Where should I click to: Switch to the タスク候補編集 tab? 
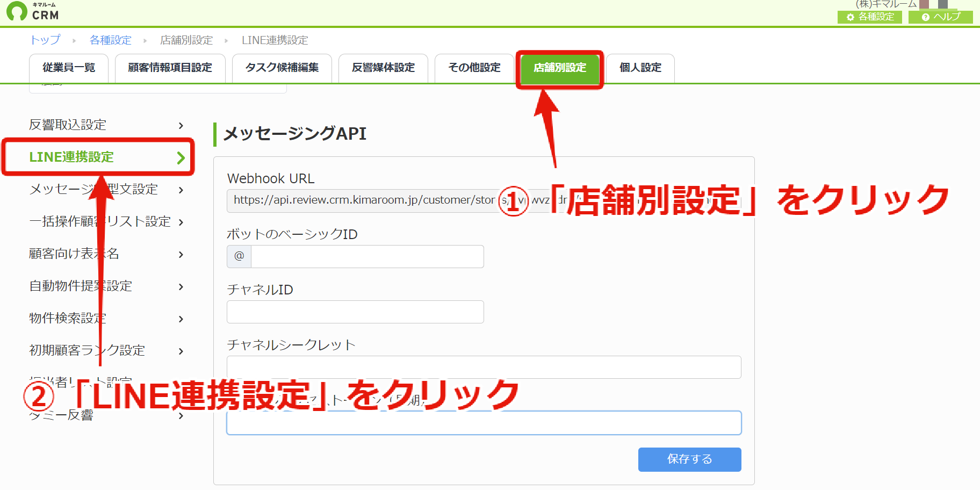click(282, 68)
